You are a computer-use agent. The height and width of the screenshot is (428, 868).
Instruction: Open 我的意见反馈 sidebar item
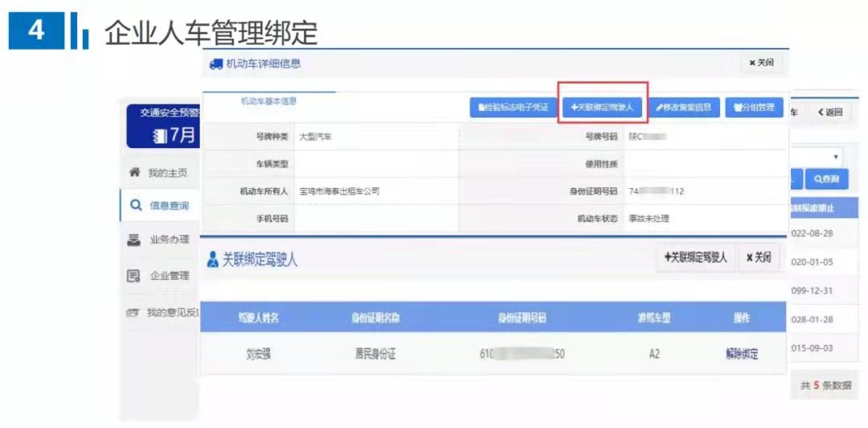point(173,313)
